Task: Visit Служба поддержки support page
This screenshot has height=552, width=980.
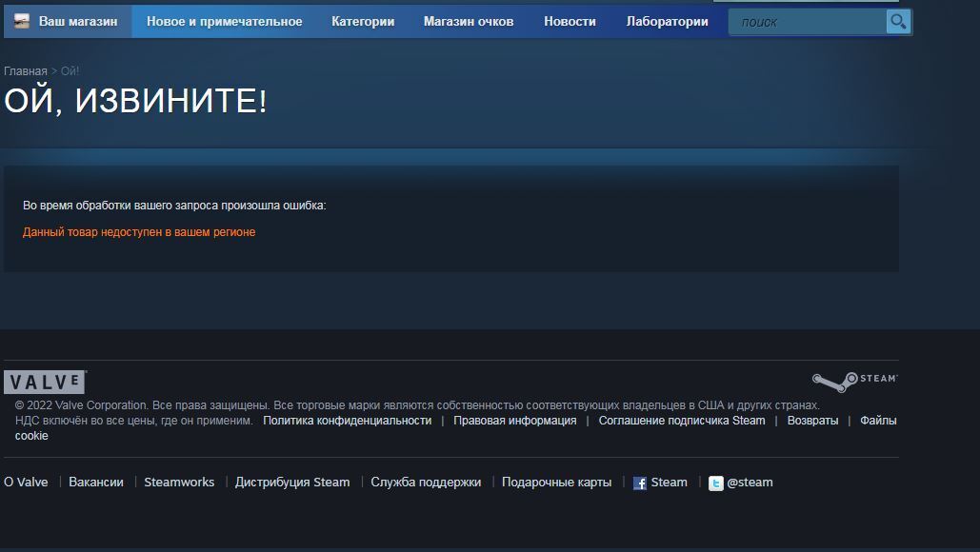Action: pos(426,483)
